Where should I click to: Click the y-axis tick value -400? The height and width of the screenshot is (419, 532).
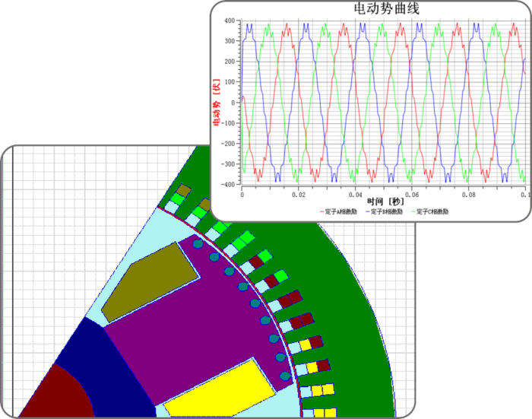(x=228, y=184)
